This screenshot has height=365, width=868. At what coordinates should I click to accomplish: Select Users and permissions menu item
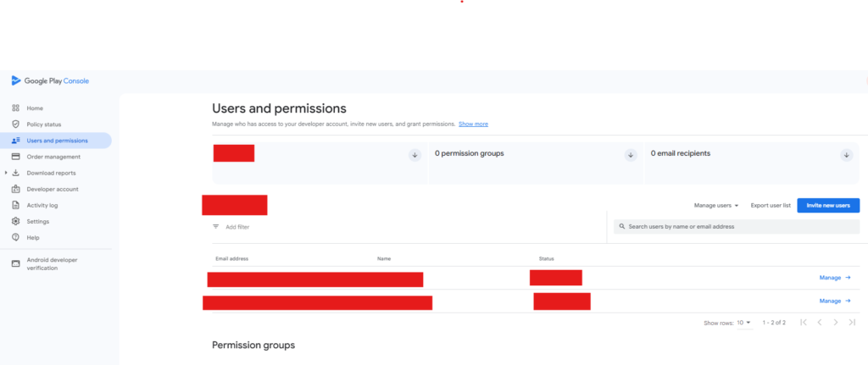coord(56,141)
